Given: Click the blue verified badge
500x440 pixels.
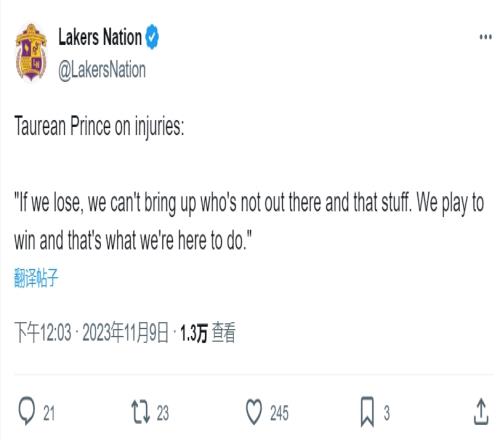Looking at the screenshot, I should click(x=152, y=37).
